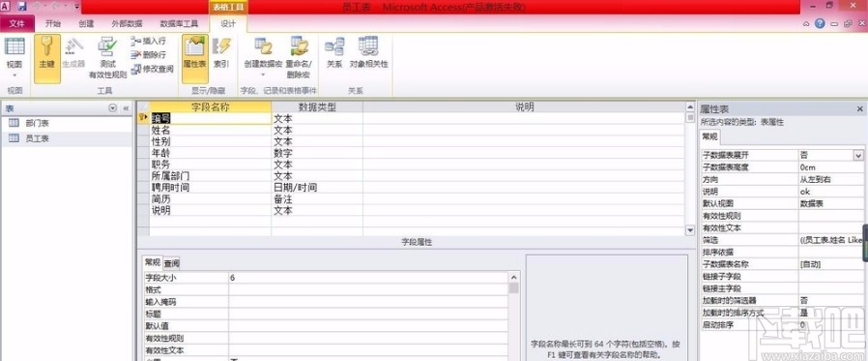868x361 pixels.
Task: Click the 年龄 field name cell
Action: coord(211,153)
